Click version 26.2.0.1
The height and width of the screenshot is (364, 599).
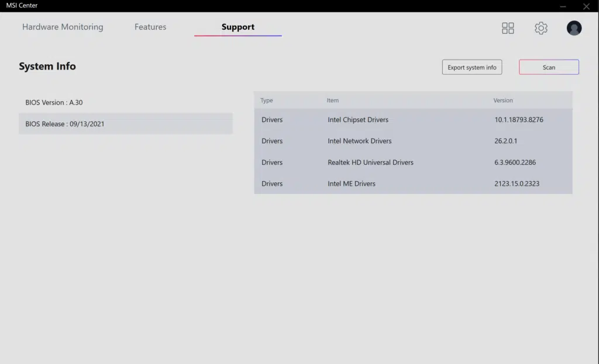[506, 141]
